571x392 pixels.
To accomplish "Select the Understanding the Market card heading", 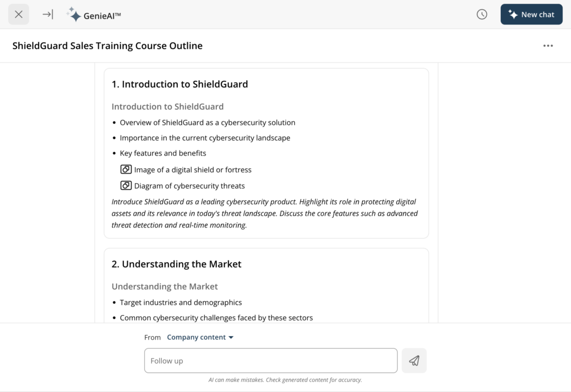I will [x=176, y=264].
